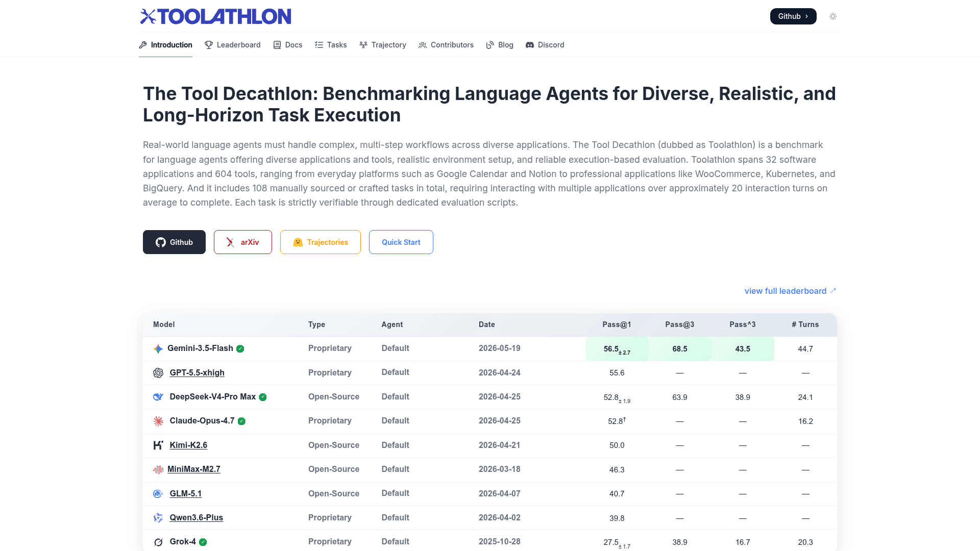Click the Gemini logo icon in the table
This screenshot has height=551, width=980.
coord(158,348)
